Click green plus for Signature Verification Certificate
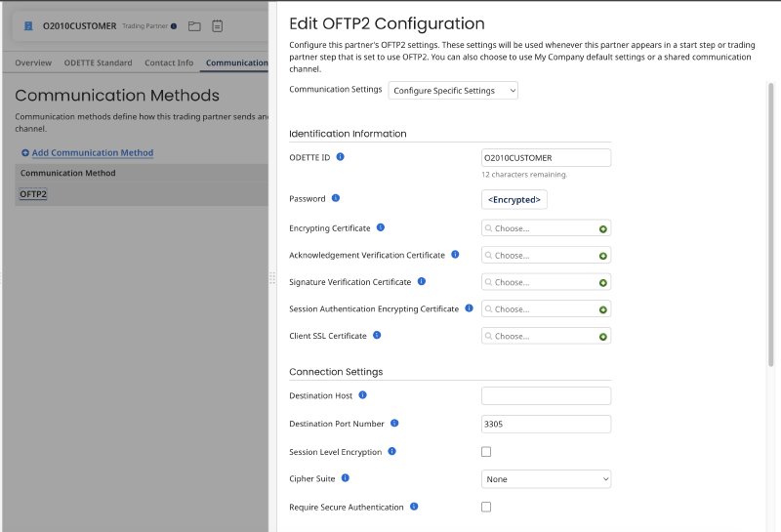Viewport: 781px width, 532px height. tap(602, 283)
